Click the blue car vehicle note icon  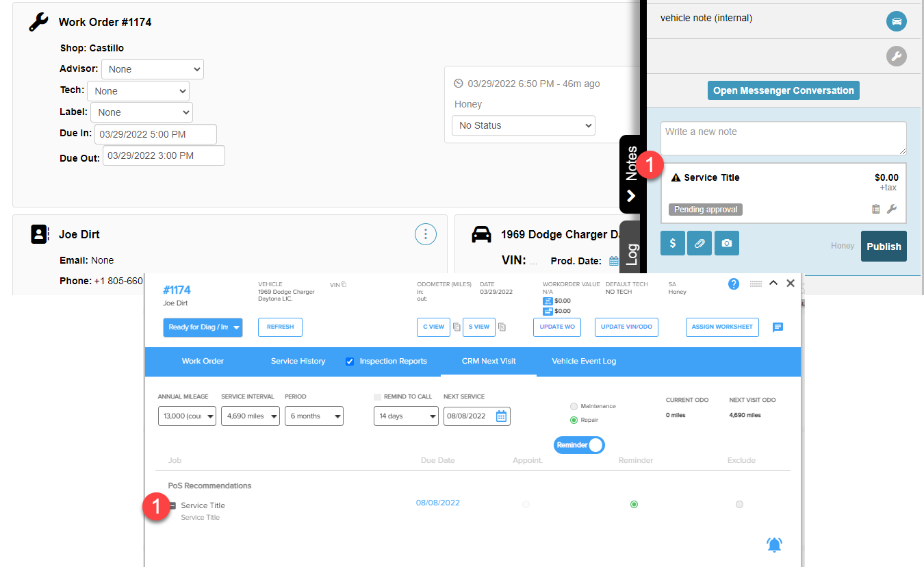pyautogui.click(x=897, y=21)
